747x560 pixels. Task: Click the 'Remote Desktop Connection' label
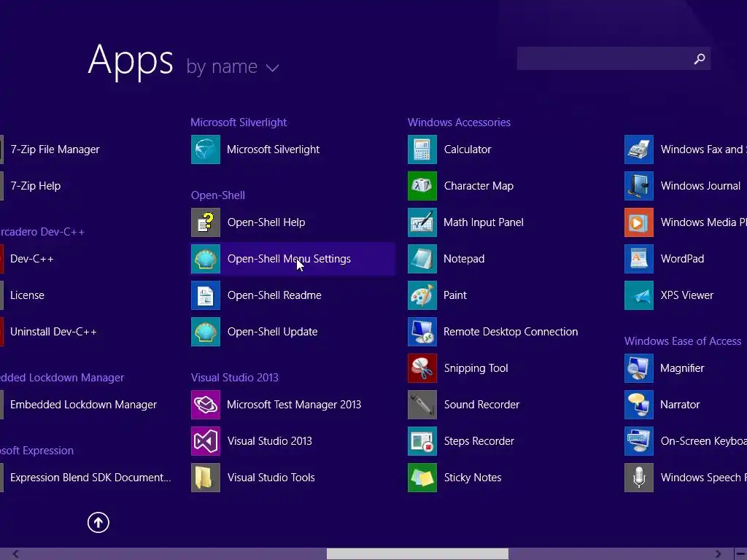pyautogui.click(x=511, y=332)
